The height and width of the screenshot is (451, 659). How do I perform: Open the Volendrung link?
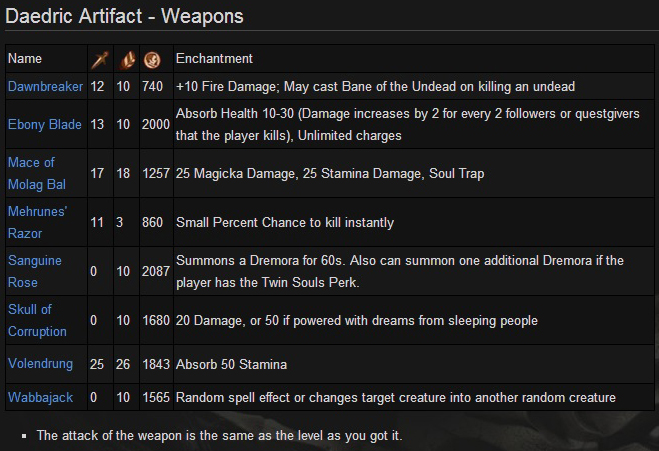click(x=42, y=362)
